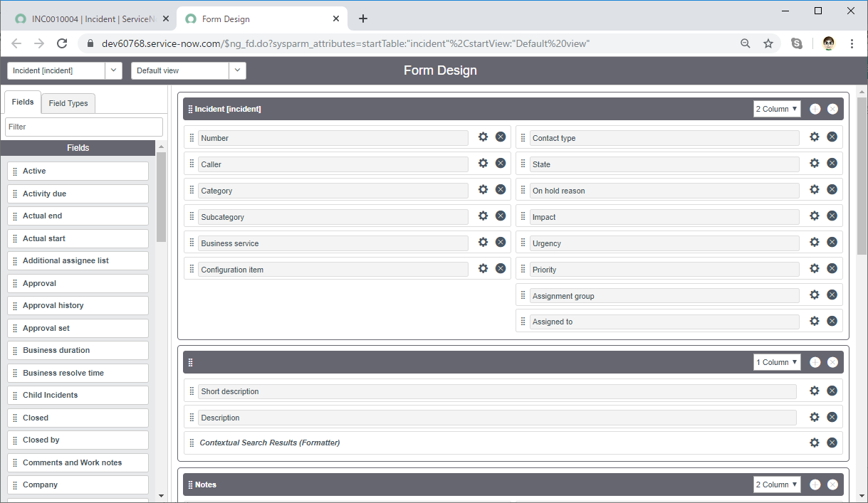Click the main form vertical scrollbar
This screenshot has width=868, height=503.
(862, 176)
